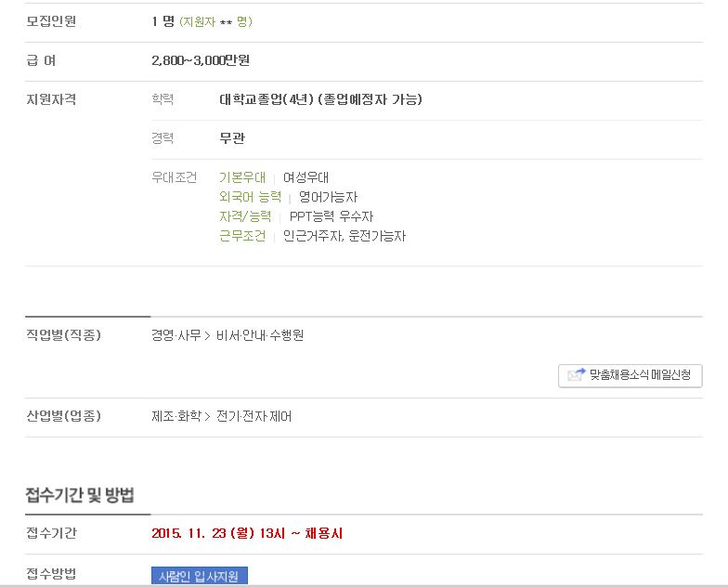Click 맞춤채용소식 메일신청 button
This screenshot has width=728, height=587.
pos(630,375)
